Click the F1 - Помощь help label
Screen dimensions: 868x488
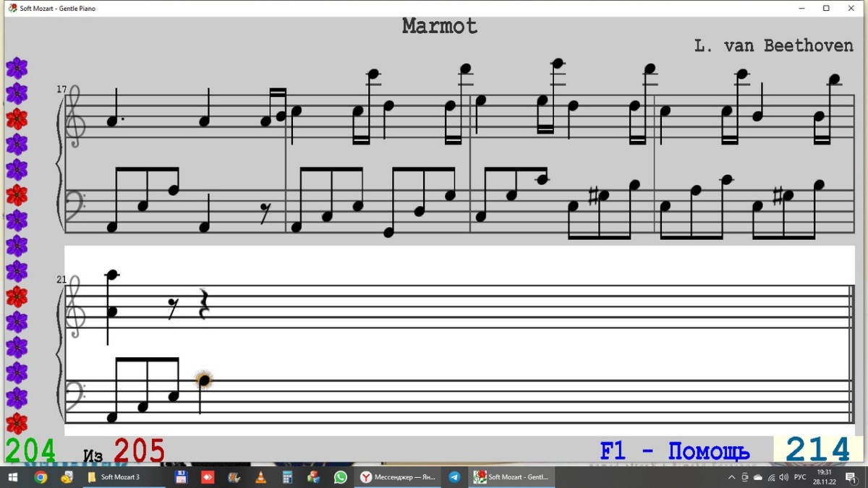tap(675, 451)
